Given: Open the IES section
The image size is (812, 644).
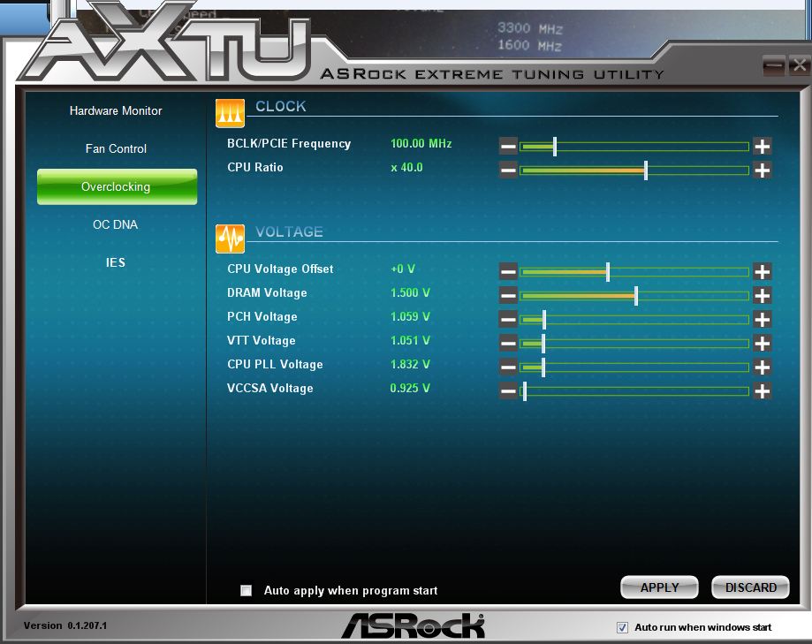Looking at the screenshot, I should tap(116, 262).
